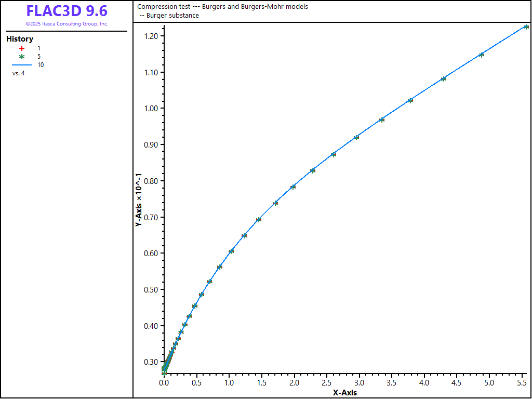Select the data marker nearest x = 3.0
The image size is (532, 399).
click(x=356, y=137)
